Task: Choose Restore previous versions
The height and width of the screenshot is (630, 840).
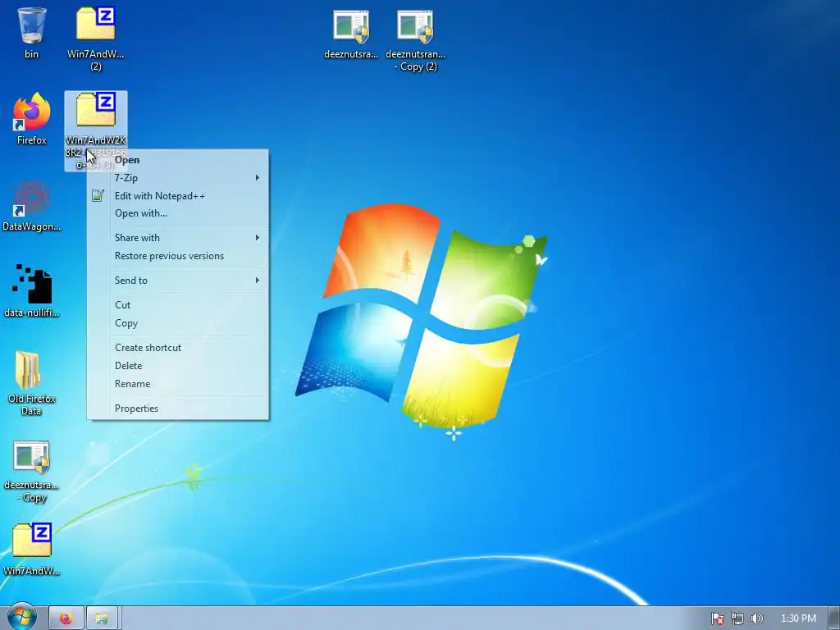Action: click(x=178, y=256)
